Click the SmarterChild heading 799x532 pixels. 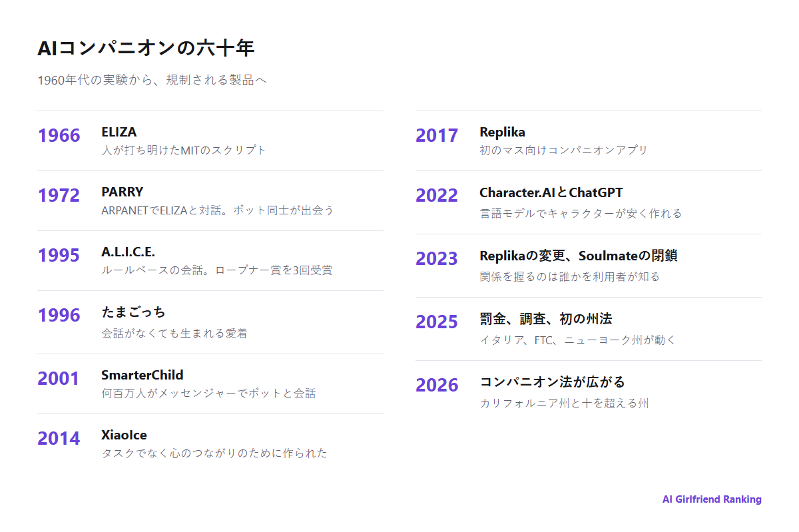pyautogui.click(x=142, y=375)
